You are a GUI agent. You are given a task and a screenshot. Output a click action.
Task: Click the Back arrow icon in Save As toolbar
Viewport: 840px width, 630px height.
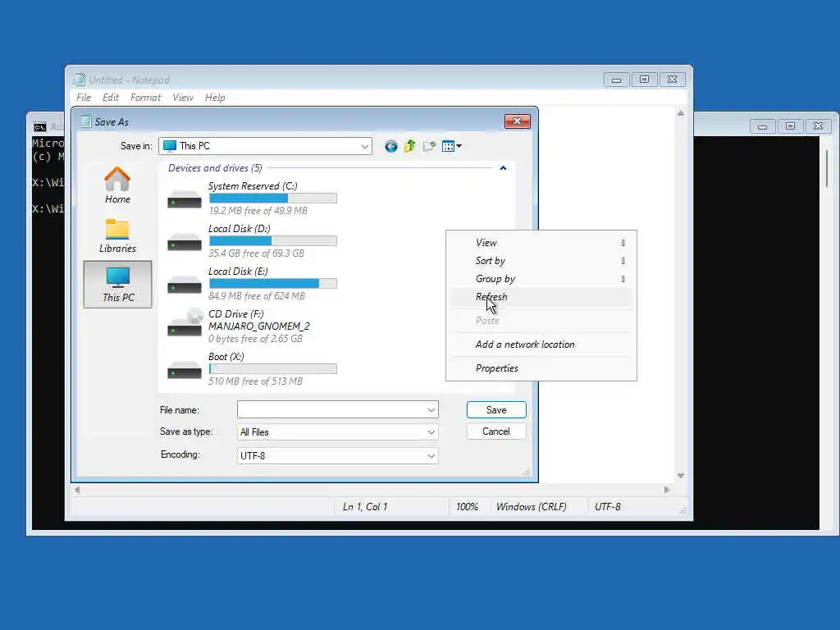pos(391,146)
